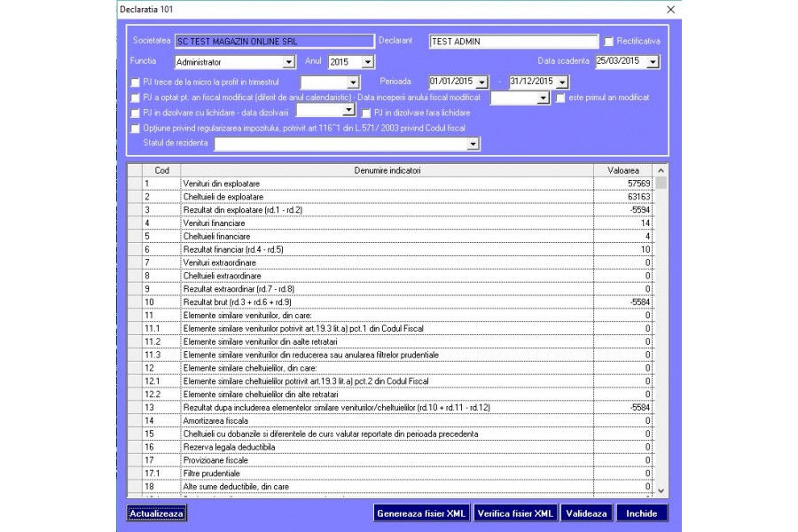Click Genereaza fisier XML button
Image resolution: width=798 pixels, height=532 pixels.
click(x=421, y=513)
